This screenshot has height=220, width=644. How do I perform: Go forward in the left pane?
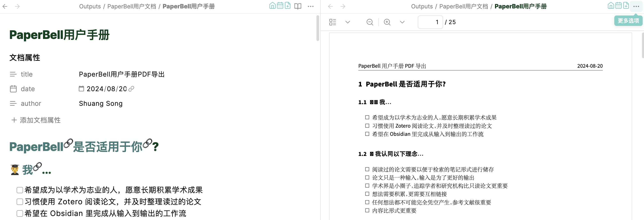coord(17,6)
